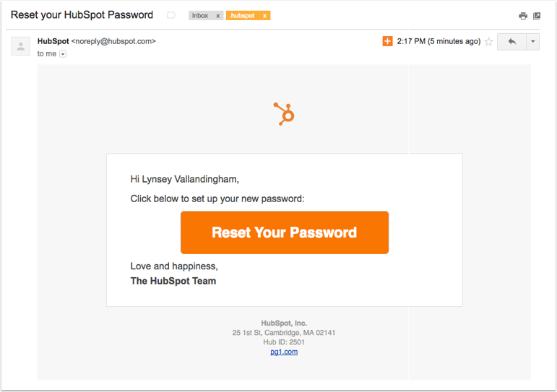Click the HubSpot sender name
The height and width of the screenshot is (392, 557).
[53, 41]
